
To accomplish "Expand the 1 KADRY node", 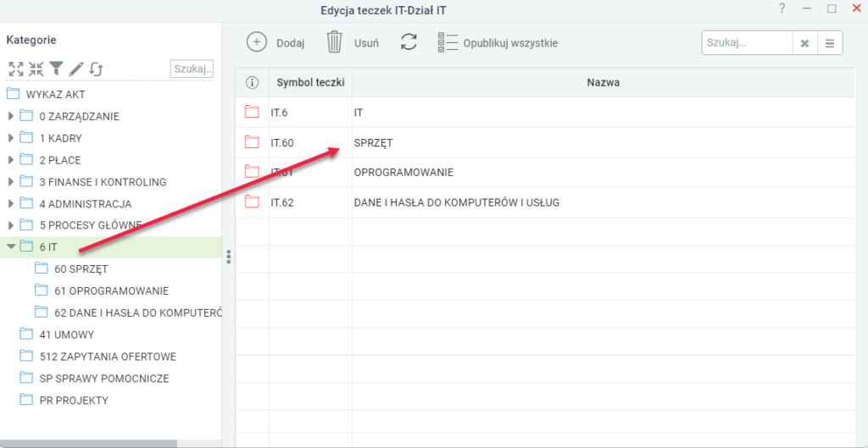I will (10, 138).
